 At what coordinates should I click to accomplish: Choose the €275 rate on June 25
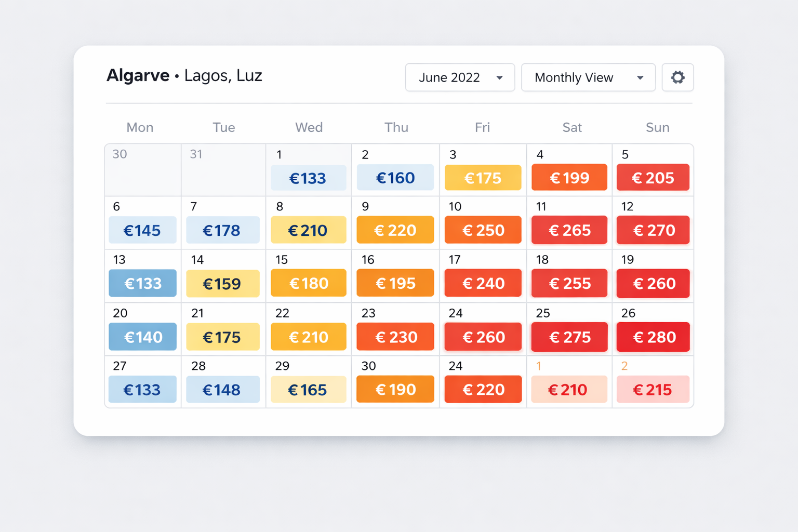569,337
